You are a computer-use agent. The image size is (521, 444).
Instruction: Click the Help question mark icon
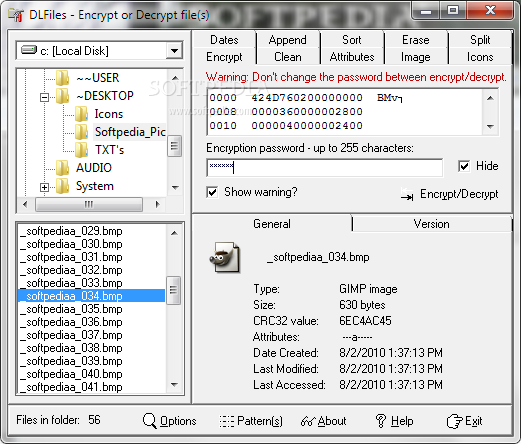pyautogui.click(x=381, y=421)
